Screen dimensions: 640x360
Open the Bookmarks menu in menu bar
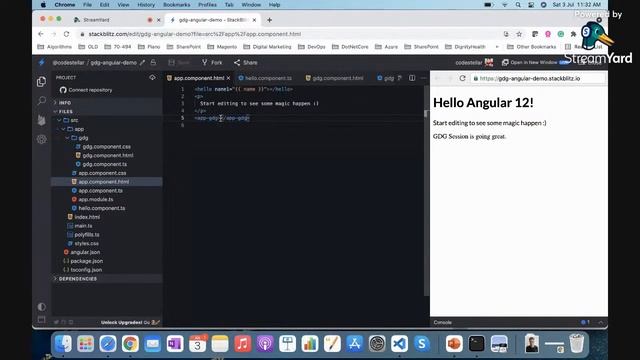[x=176, y=5]
